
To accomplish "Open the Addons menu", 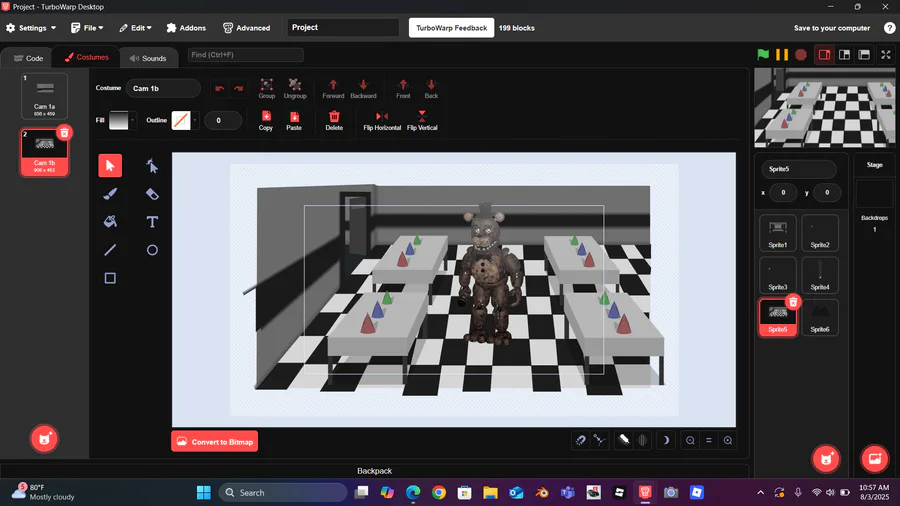I will coord(186,28).
